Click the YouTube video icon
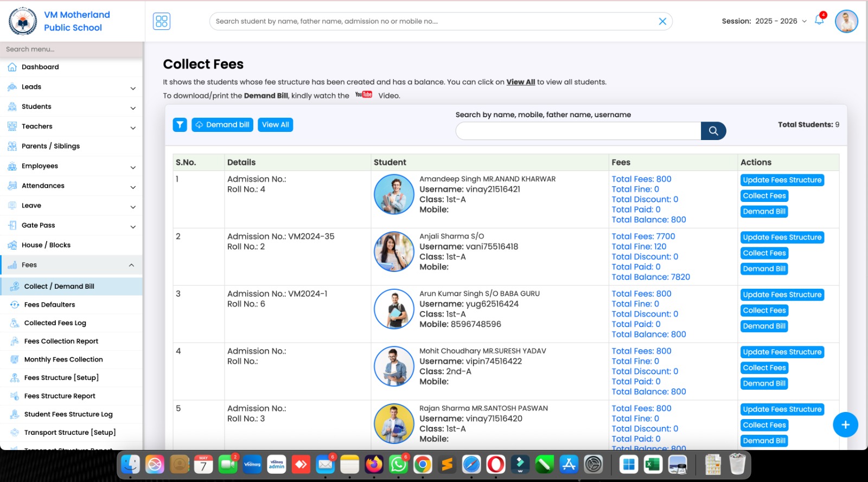Image resolution: width=868 pixels, height=482 pixels. pyautogui.click(x=363, y=95)
